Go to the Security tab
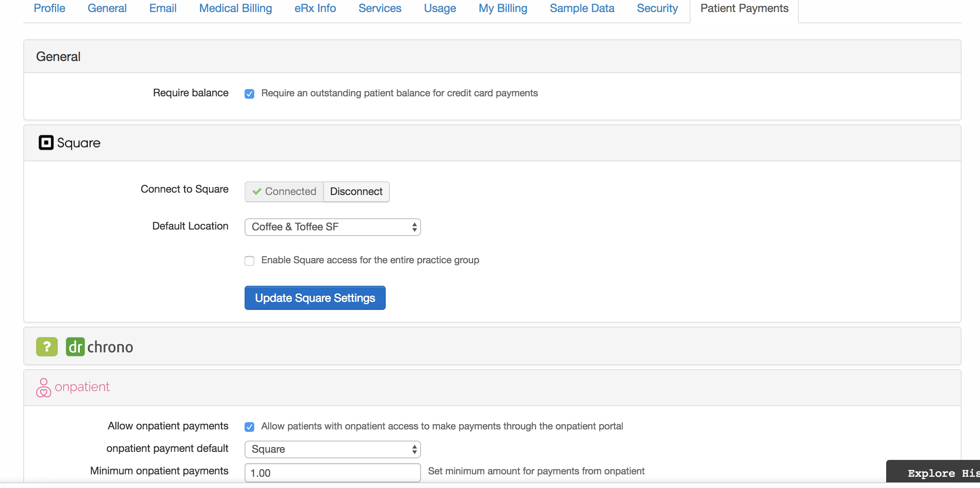This screenshot has width=980, height=488. pos(657,8)
